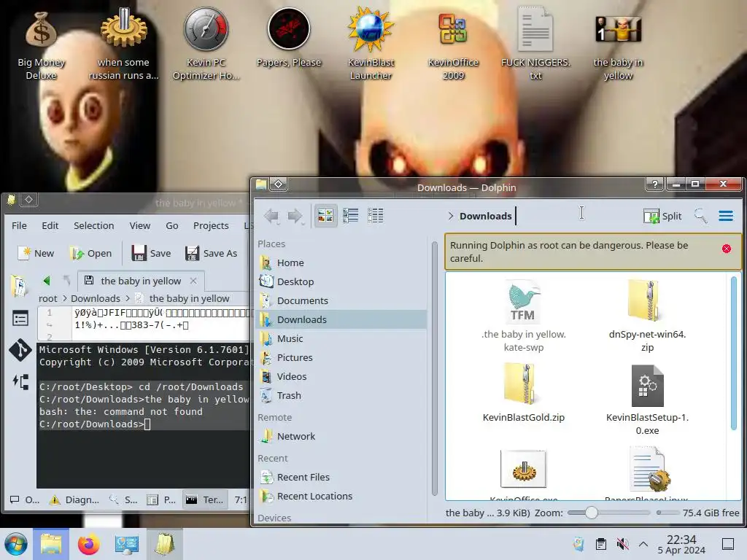The width and height of the screenshot is (747, 560).
Task: Click Kate taskbar icon
Action: (164, 544)
